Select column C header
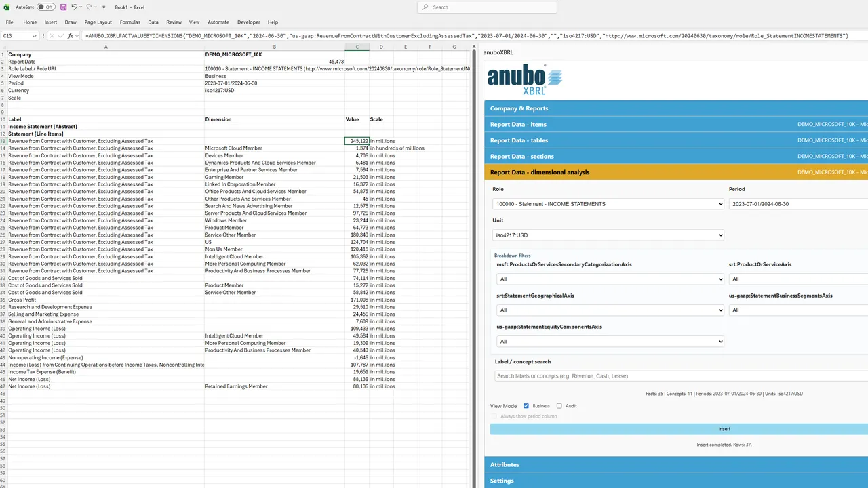The width and height of the screenshot is (868, 488). coord(357,47)
